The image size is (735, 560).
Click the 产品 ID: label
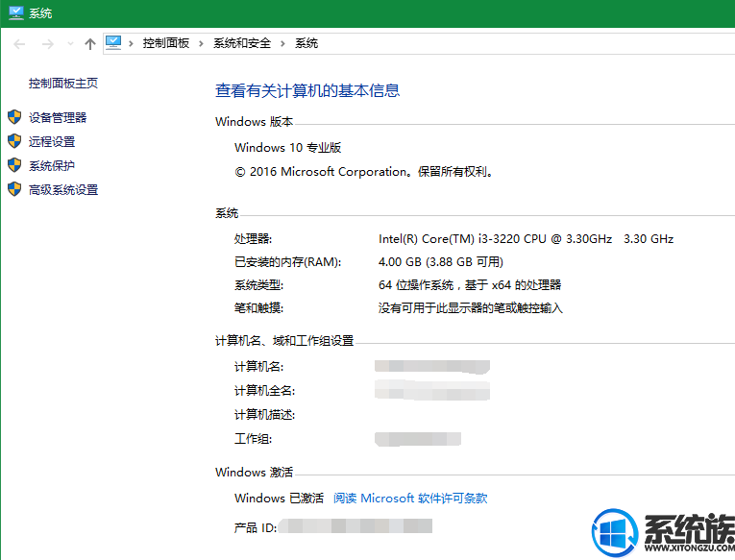pos(256,528)
